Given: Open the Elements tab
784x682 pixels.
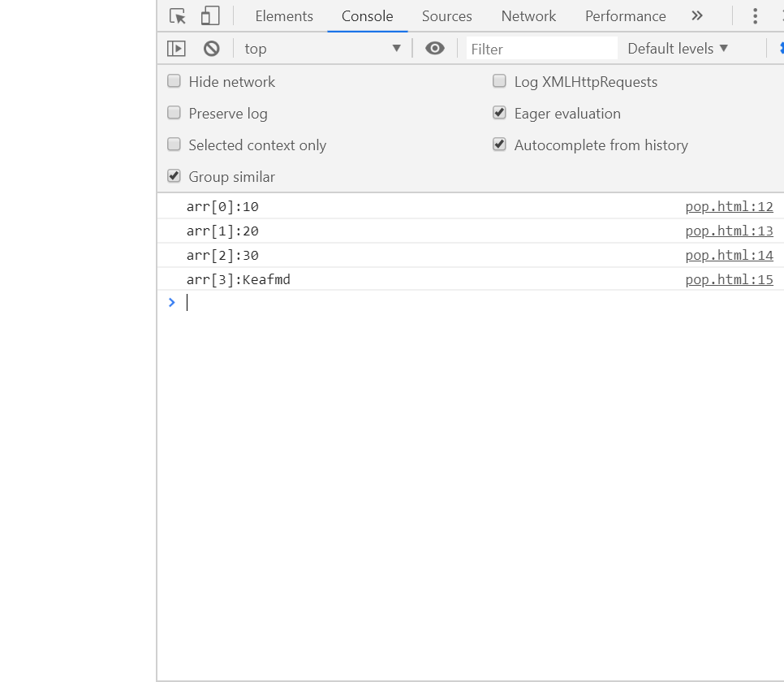Looking at the screenshot, I should pos(284,16).
